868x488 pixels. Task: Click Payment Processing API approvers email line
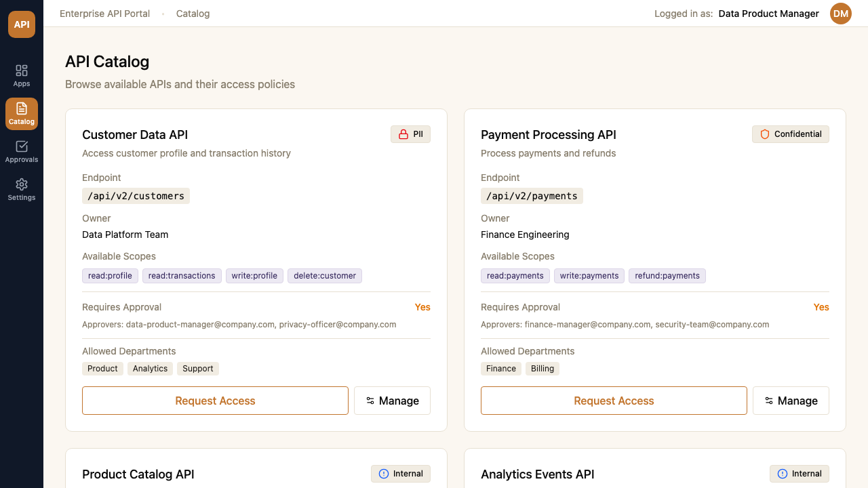625,325
